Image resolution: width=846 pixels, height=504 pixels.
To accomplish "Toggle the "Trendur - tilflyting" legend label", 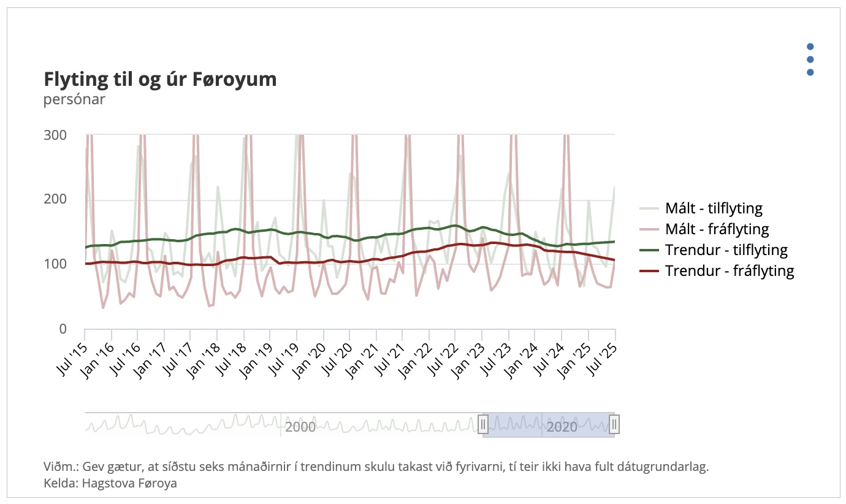I will 726,250.
